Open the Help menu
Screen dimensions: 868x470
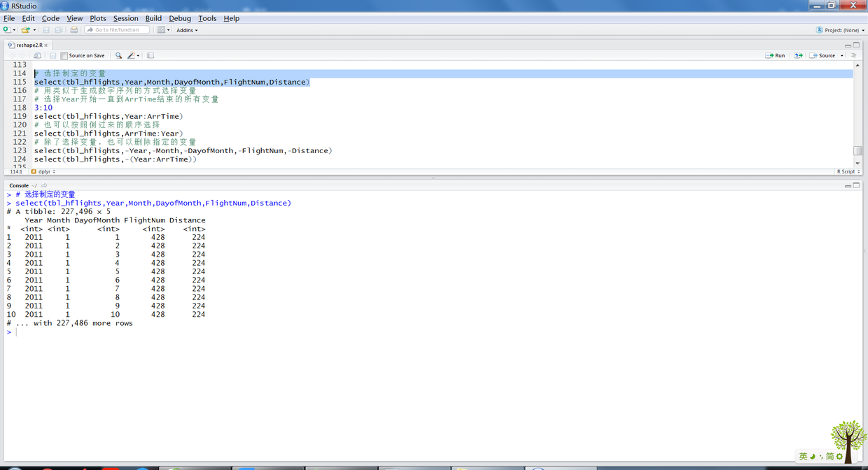231,18
